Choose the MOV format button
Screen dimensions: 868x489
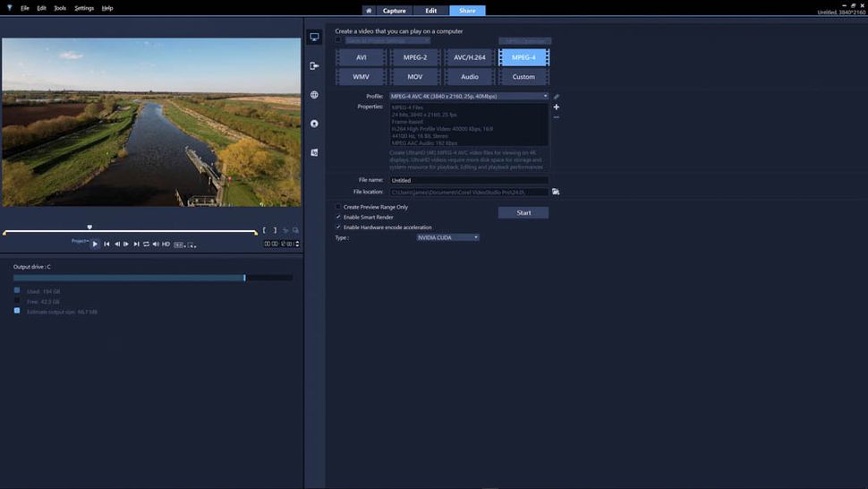[x=415, y=77]
